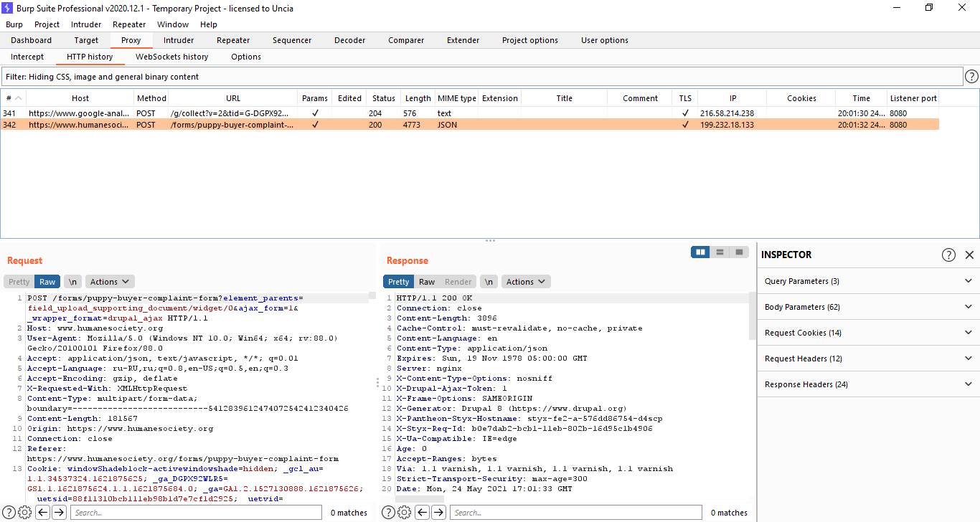Sort history by Host column header
This screenshot has width=980, height=522.
coord(80,98)
